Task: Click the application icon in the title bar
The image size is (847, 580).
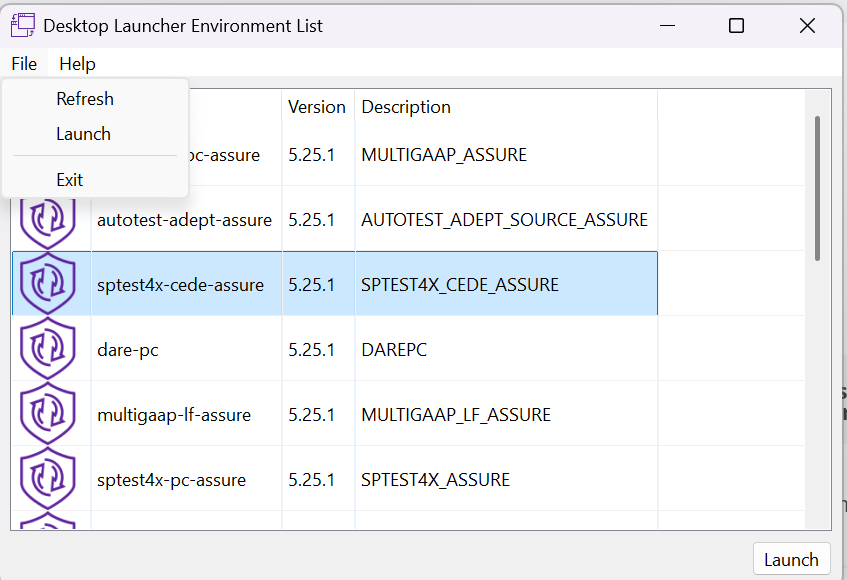Action: [22, 24]
